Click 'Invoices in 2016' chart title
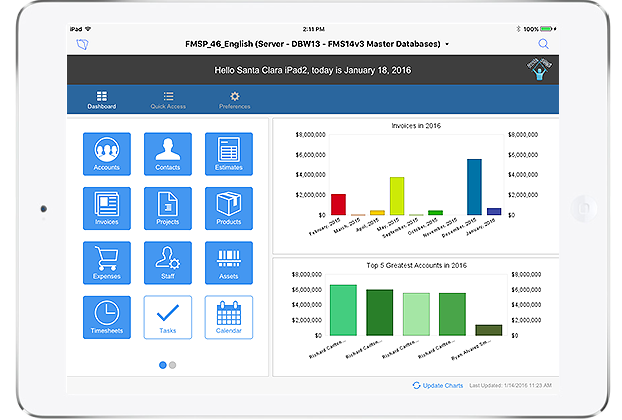The height and width of the screenshot is (420, 622). [x=416, y=126]
